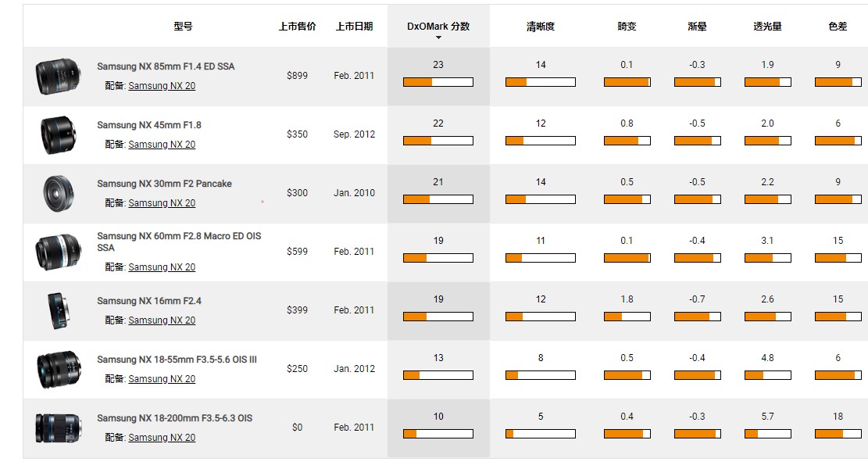Click the Samsung NX 18-200mm lens image

(x=58, y=428)
